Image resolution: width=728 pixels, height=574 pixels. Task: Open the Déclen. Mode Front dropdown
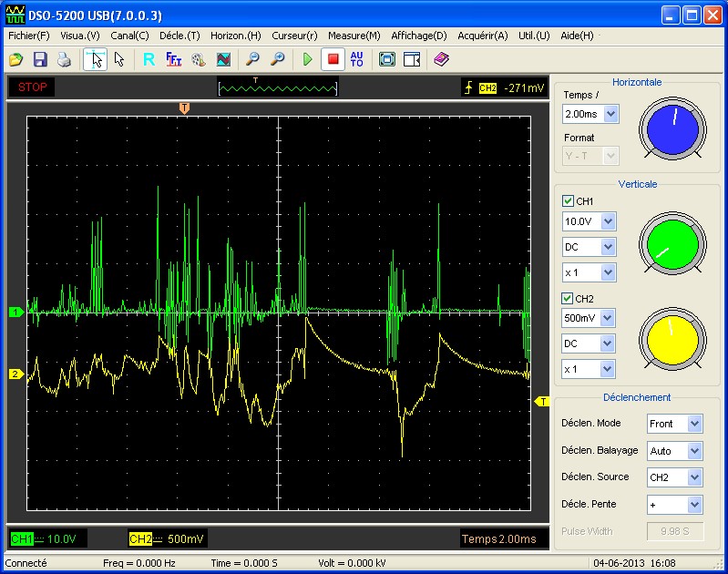pyautogui.click(x=674, y=424)
